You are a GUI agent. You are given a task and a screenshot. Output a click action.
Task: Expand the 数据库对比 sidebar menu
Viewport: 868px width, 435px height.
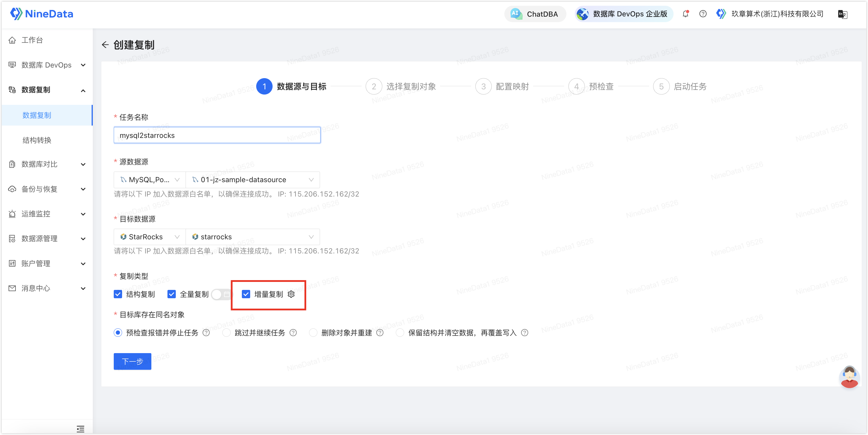tap(47, 164)
